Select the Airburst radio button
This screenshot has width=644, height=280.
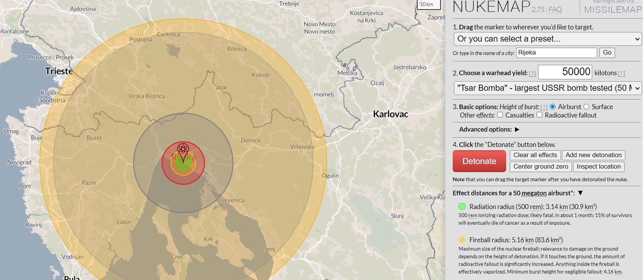(553, 107)
